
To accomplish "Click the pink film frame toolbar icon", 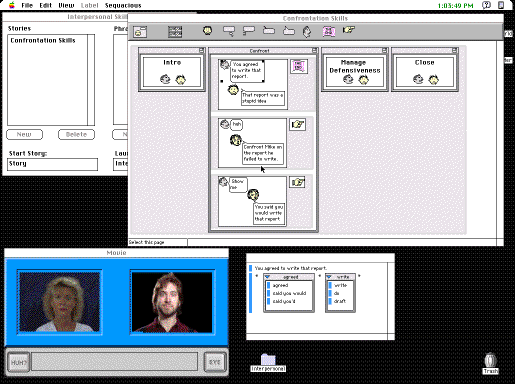I will click(x=329, y=31).
